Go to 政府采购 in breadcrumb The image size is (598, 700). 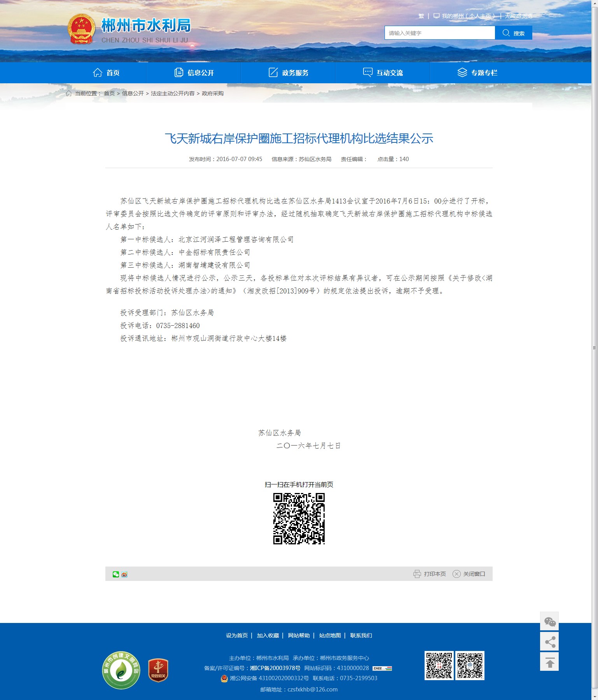pos(213,93)
